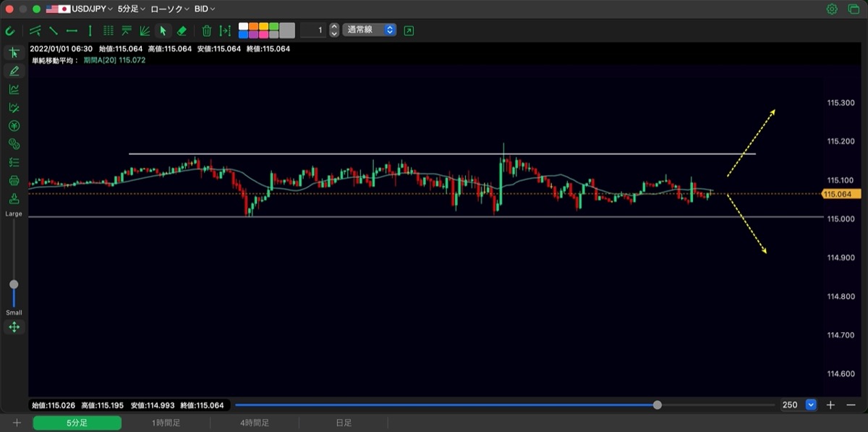Pick the vertical line drawing tool
Screen dimensions: 868x432
90,30
